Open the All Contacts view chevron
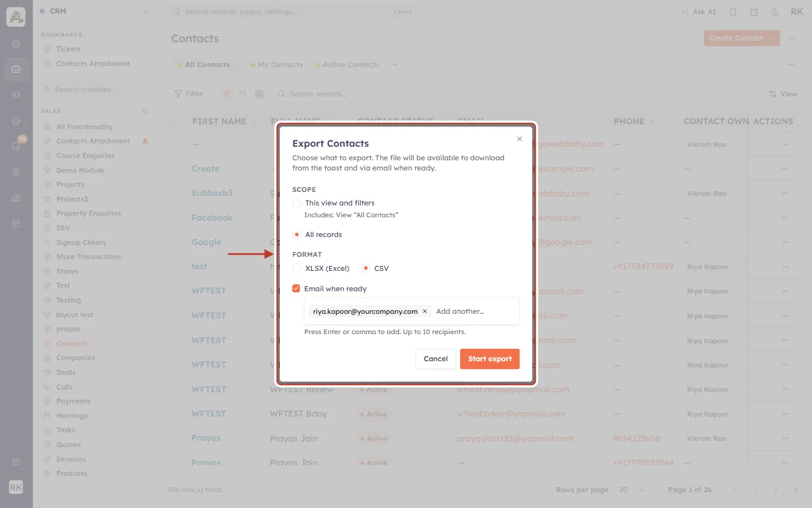The width and height of the screenshot is (812, 508). (x=235, y=65)
